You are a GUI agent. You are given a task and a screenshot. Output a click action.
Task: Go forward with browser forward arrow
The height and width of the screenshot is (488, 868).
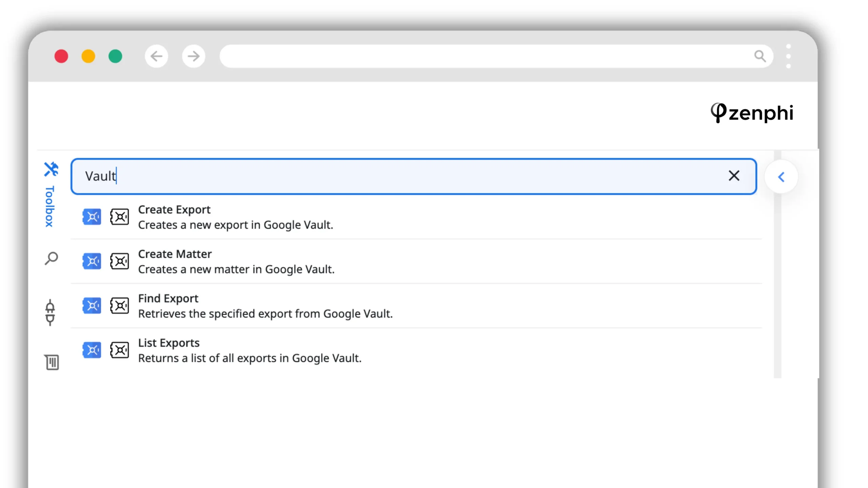pos(194,56)
